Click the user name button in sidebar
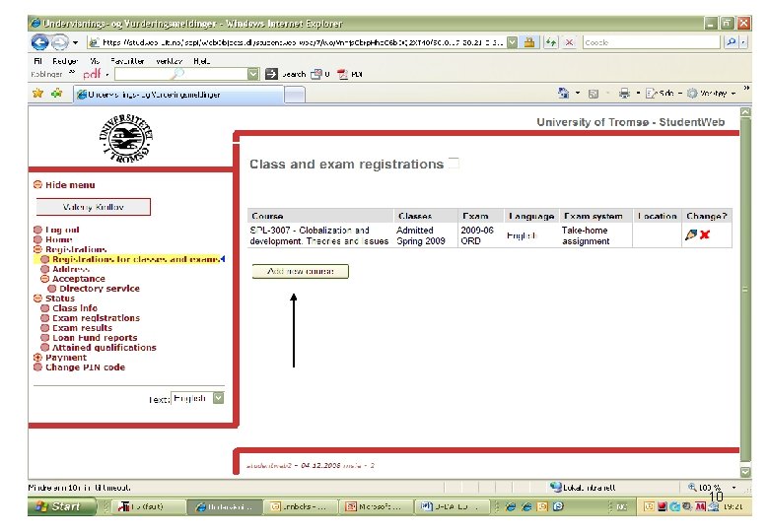 [94, 207]
